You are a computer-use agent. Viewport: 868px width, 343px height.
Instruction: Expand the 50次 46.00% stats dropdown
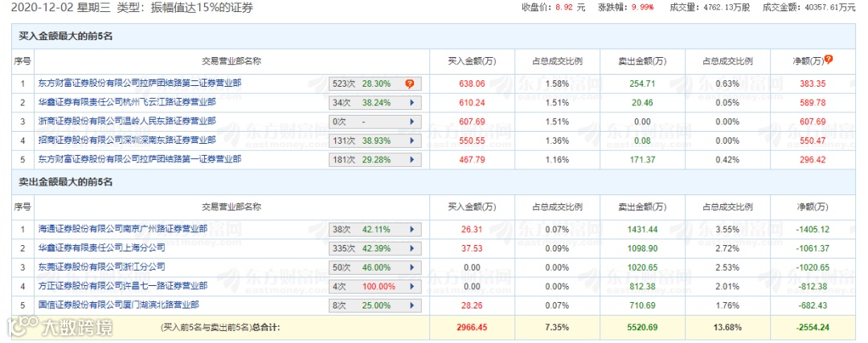[375, 267]
